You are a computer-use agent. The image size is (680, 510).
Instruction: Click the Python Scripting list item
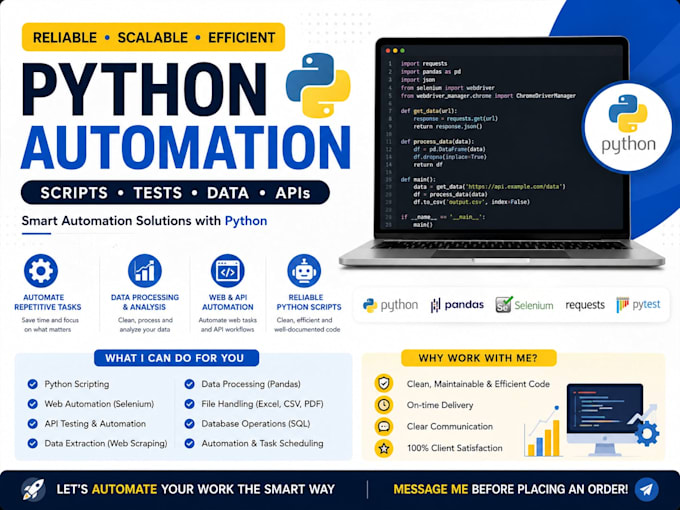click(x=77, y=384)
